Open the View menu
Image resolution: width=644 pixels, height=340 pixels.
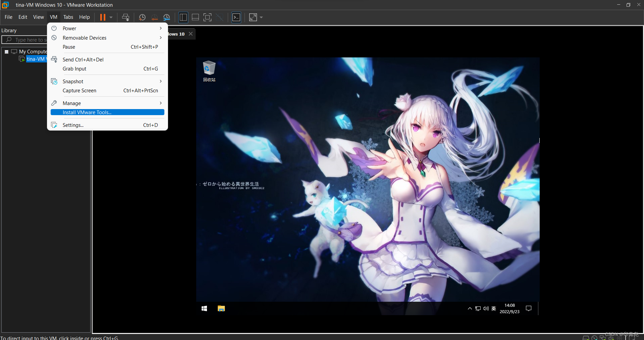click(x=38, y=17)
